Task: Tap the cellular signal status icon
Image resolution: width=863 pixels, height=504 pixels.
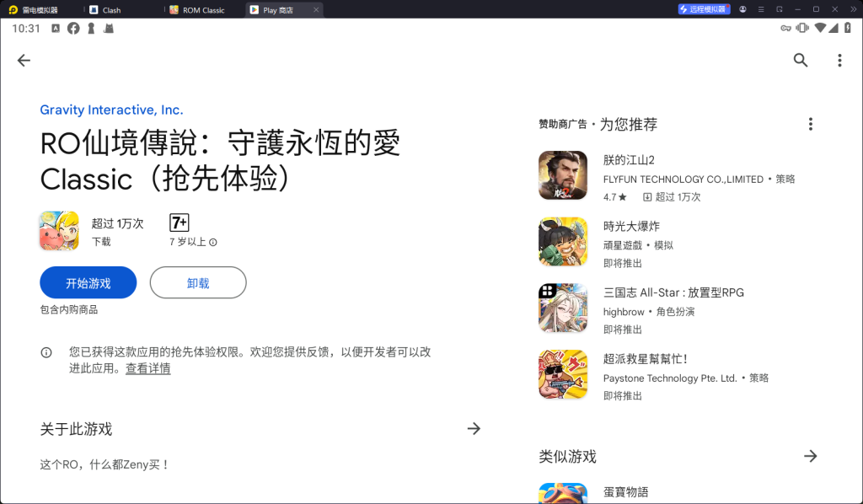Action: point(834,28)
